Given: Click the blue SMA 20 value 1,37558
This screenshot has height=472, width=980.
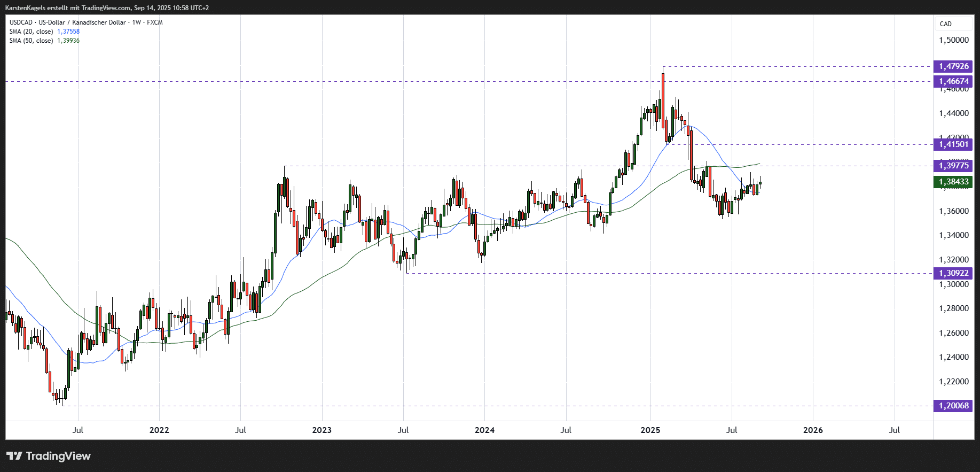Looking at the screenshot, I should click(68, 32).
